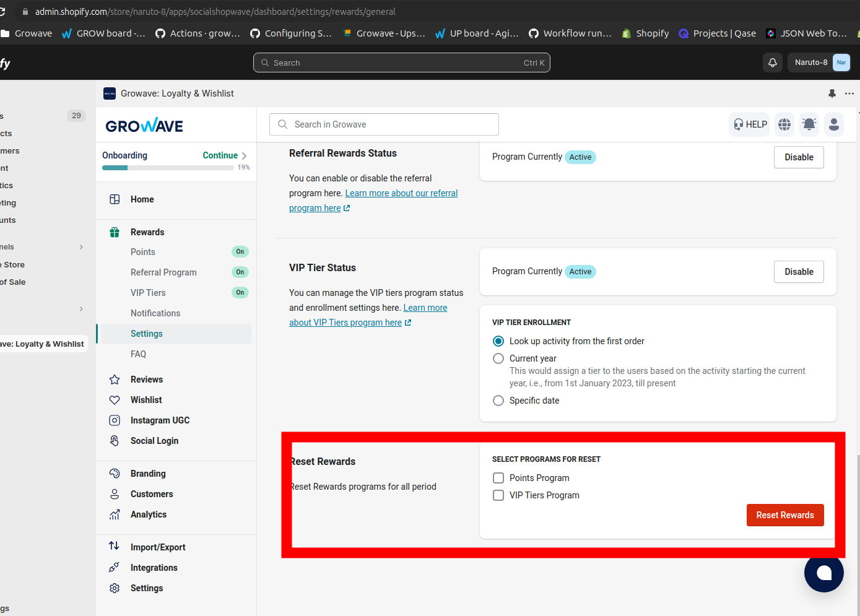The image size is (860, 616).
Task: Open the Points submenu
Action: [x=143, y=252]
